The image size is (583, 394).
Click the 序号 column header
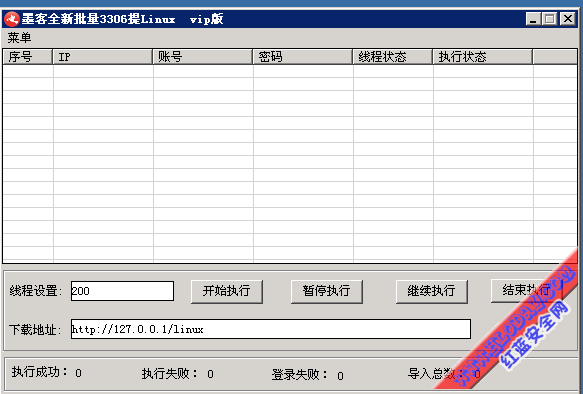(28, 57)
